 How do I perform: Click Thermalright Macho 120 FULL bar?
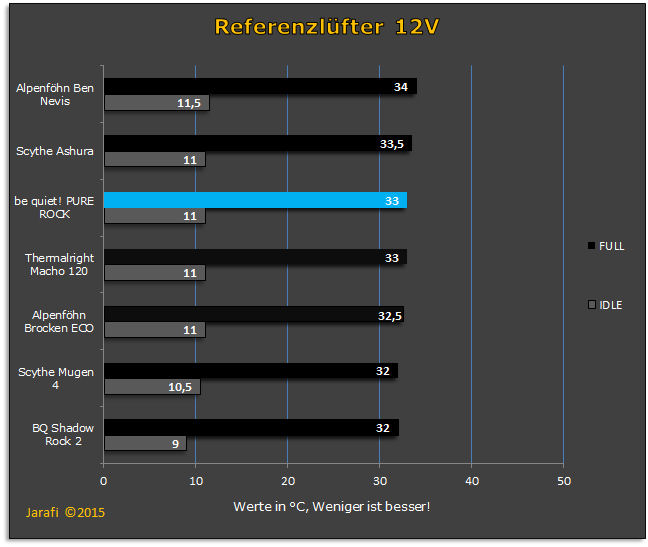point(255,257)
